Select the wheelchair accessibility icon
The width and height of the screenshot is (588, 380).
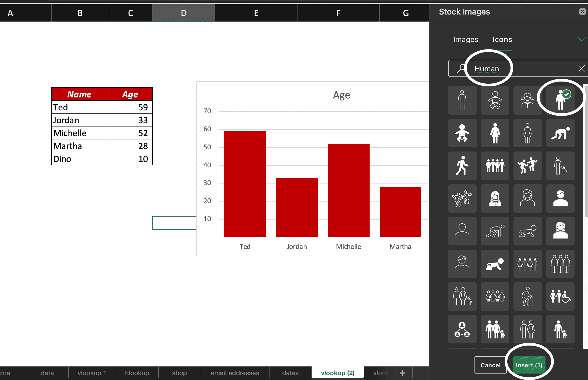coord(560,297)
